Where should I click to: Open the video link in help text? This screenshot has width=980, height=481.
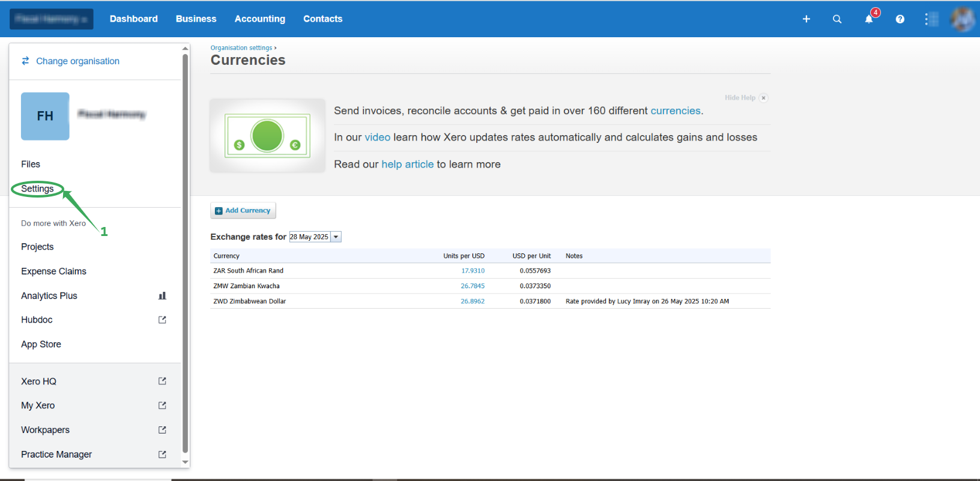point(378,138)
